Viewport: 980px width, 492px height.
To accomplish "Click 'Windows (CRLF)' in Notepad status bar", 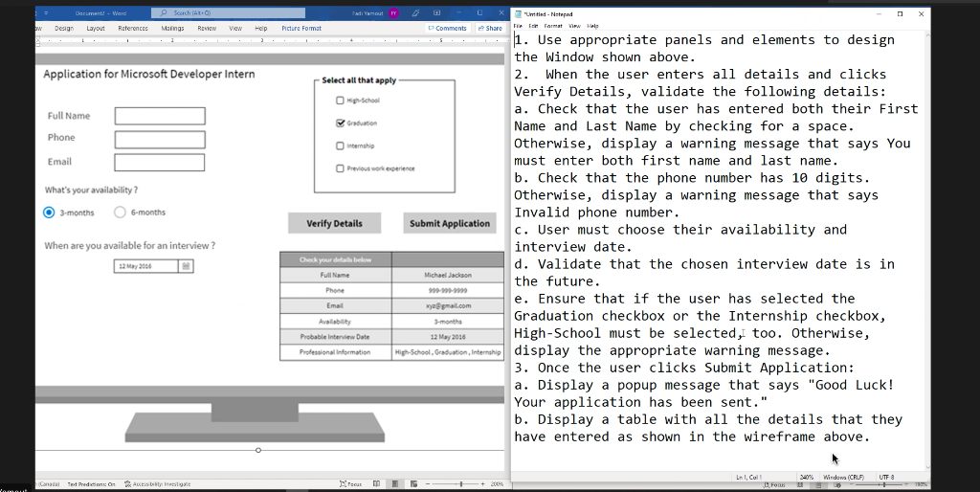I will click(843, 477).
